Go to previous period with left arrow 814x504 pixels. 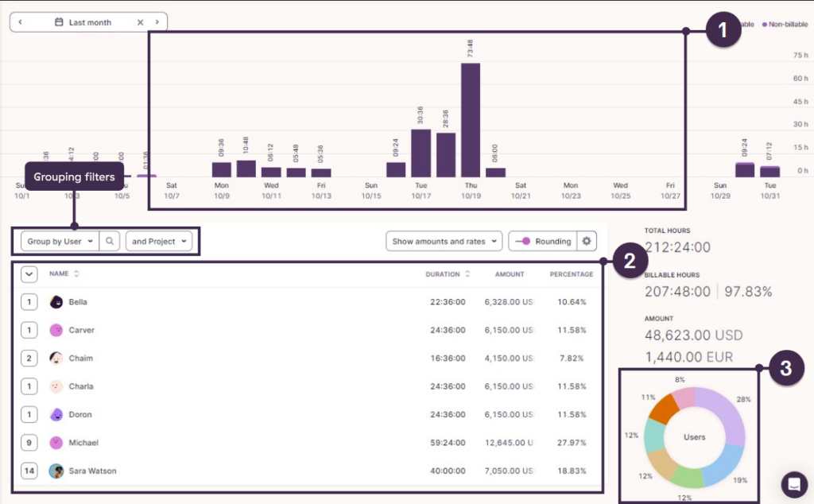pos(19,21)
